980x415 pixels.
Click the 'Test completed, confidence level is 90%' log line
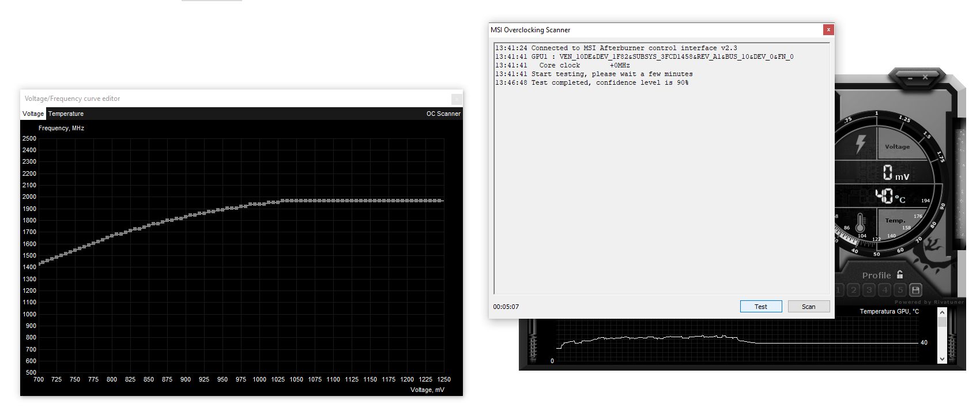click(592, 82)
